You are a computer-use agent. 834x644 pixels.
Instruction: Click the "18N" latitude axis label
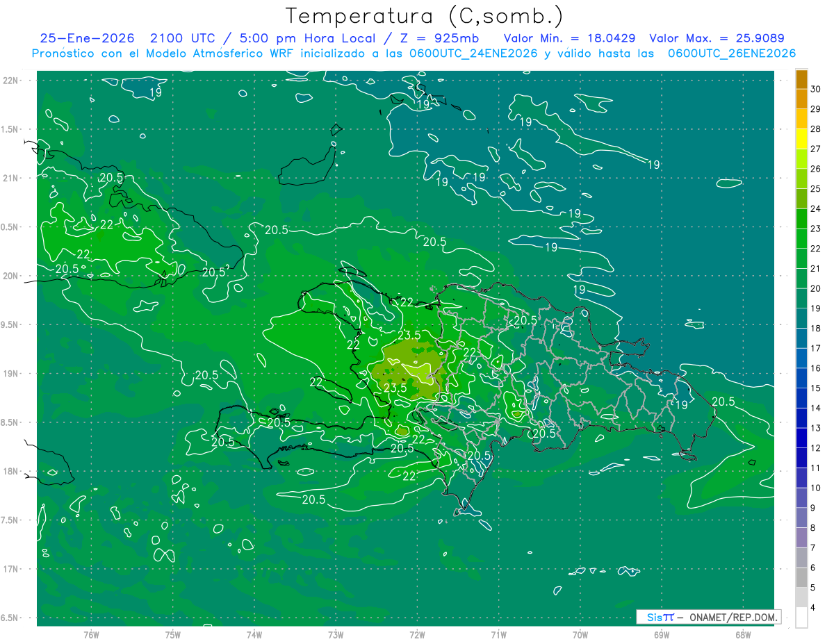10,471
